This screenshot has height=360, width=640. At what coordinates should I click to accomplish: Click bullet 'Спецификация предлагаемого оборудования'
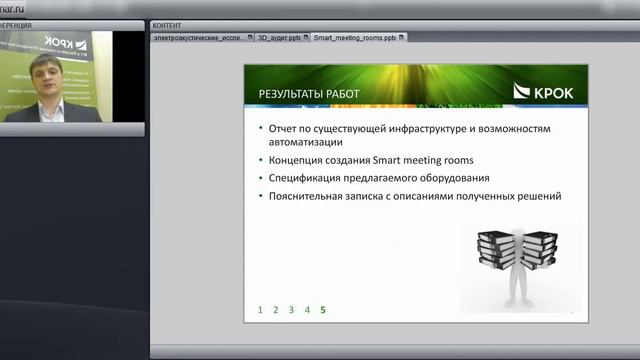point(379,178)
